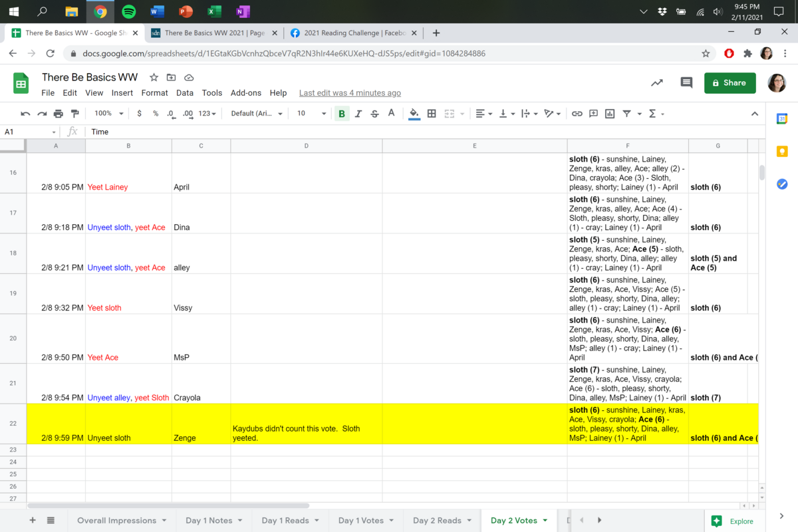This screenshot has height=532, width=798.
Task: Open the File menu
Action: pyautogui.click(x=48, y=93)
